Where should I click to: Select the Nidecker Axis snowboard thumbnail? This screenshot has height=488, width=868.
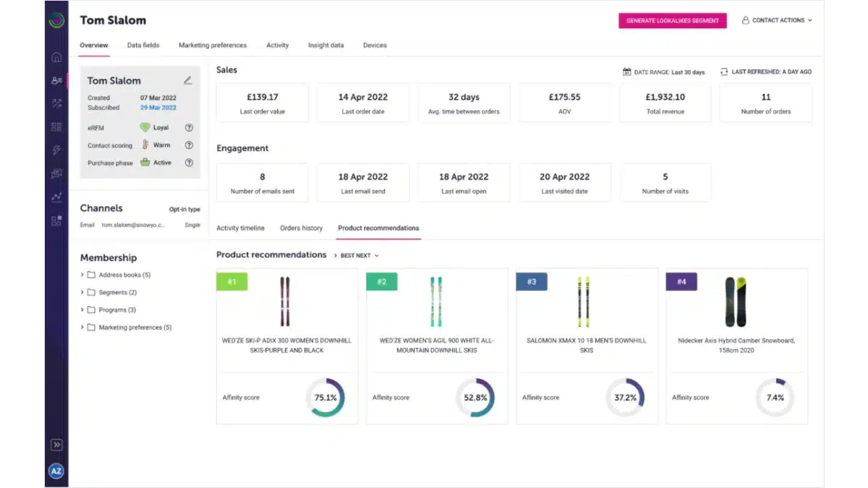[x=736, y=301]
